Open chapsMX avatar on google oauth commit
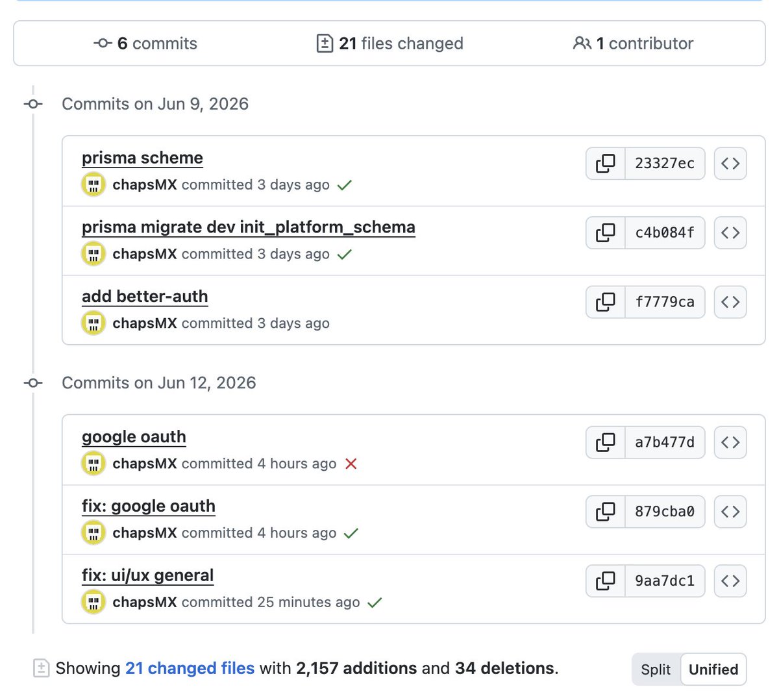 [x=93, y=464]
